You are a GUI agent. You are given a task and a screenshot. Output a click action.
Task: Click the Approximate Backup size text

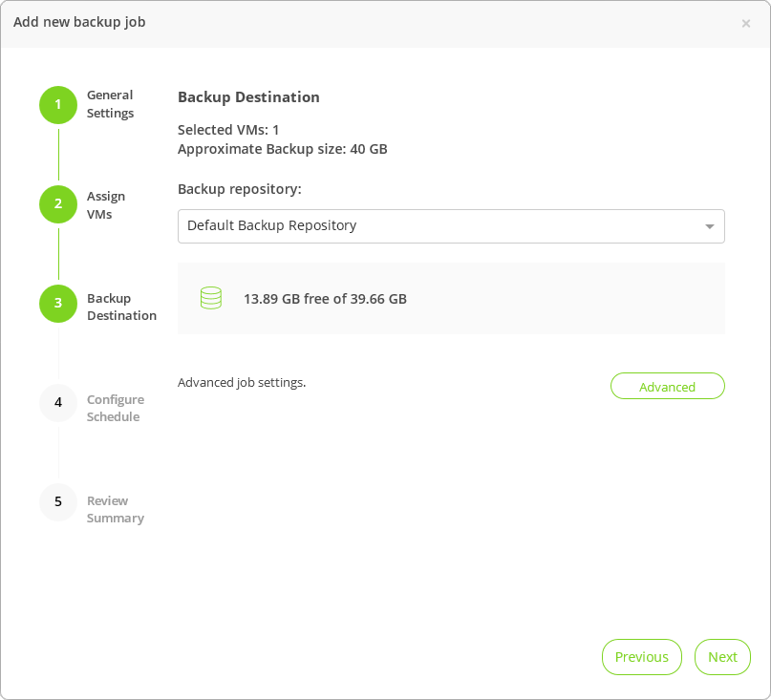point(282,149)
